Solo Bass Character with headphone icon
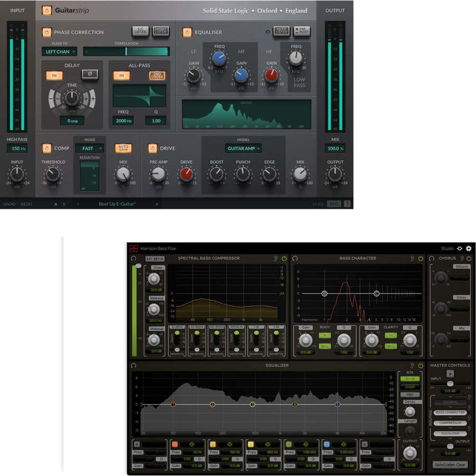 click(295, 259)
